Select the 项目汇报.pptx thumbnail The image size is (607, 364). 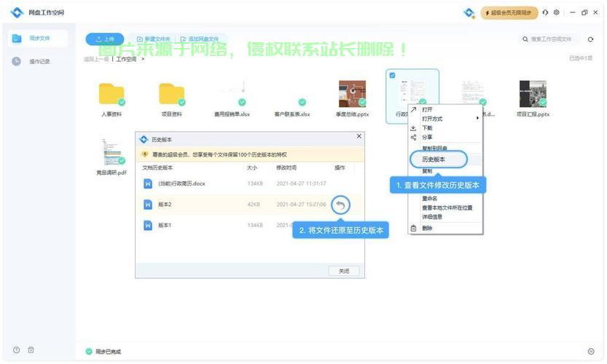click(x=533, y=94)
